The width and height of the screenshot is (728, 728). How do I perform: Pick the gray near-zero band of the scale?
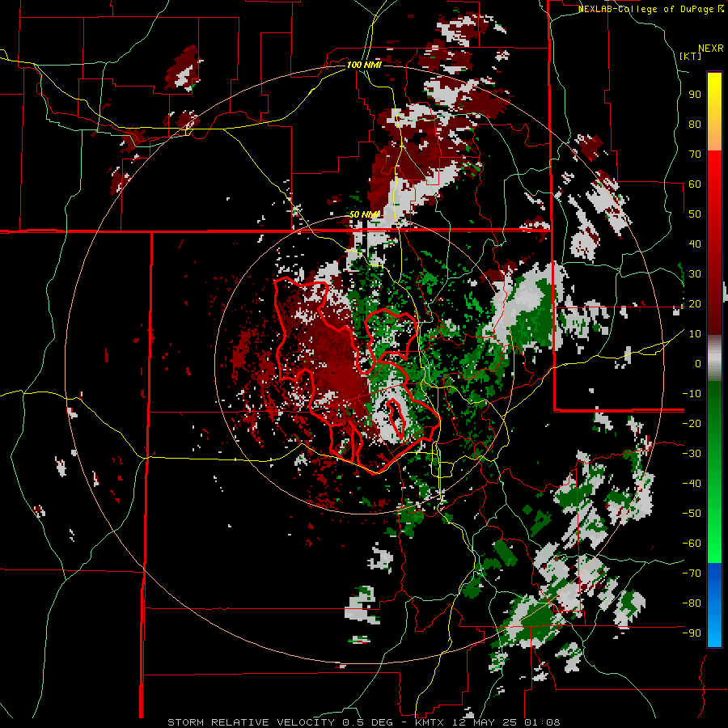[714, 358]
